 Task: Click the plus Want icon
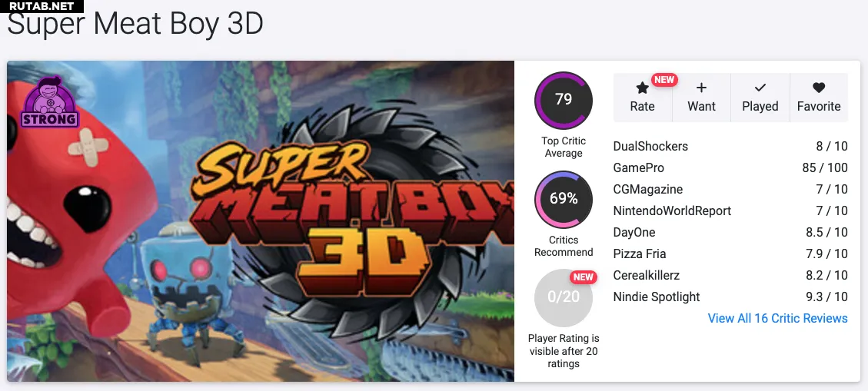(x=701, y=88)
